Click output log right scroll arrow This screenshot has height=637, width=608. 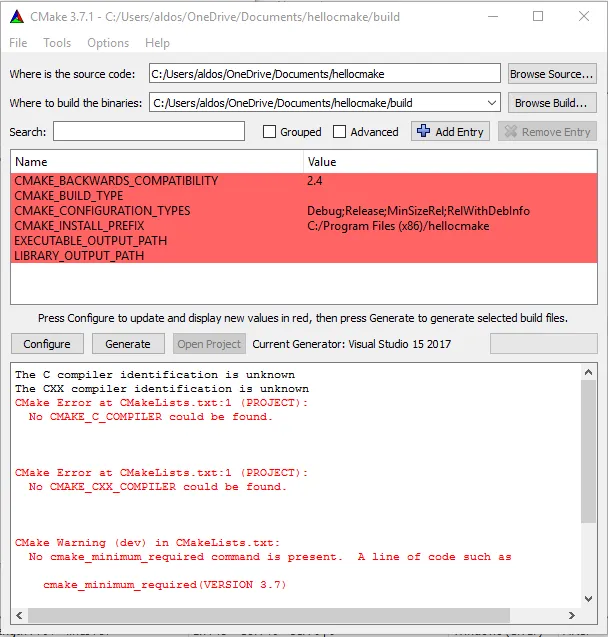click(572, 615)
